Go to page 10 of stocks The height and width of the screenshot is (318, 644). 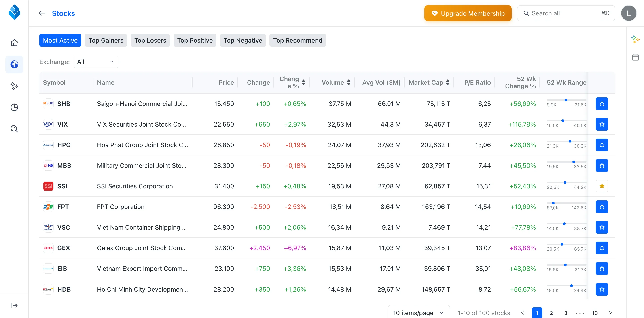coord(595,313)
